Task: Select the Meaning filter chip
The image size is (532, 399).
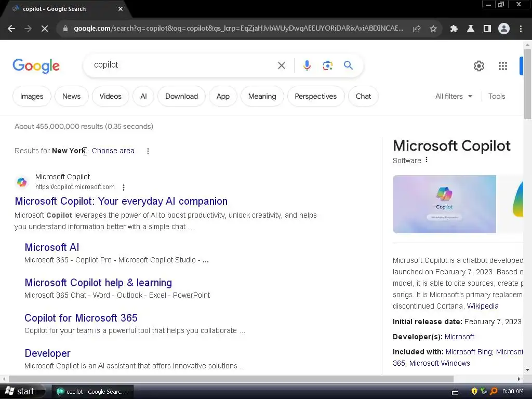Action: pos(262,96)
